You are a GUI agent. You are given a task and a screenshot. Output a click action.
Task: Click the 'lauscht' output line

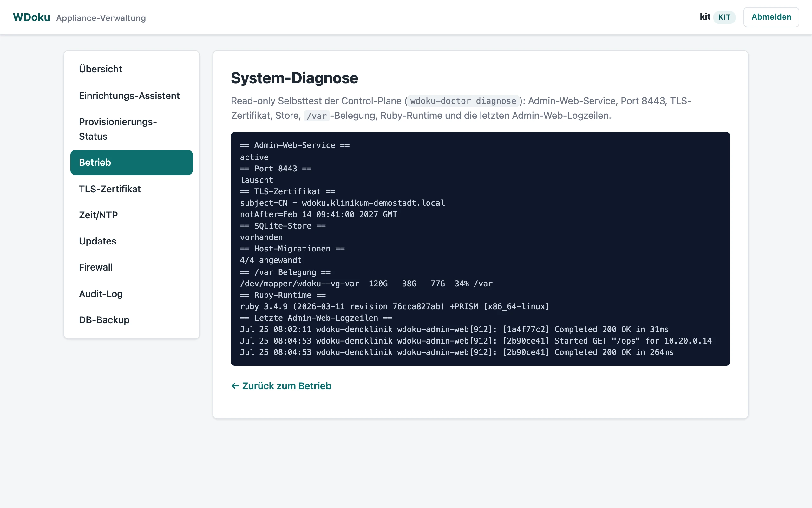point(256,180)
